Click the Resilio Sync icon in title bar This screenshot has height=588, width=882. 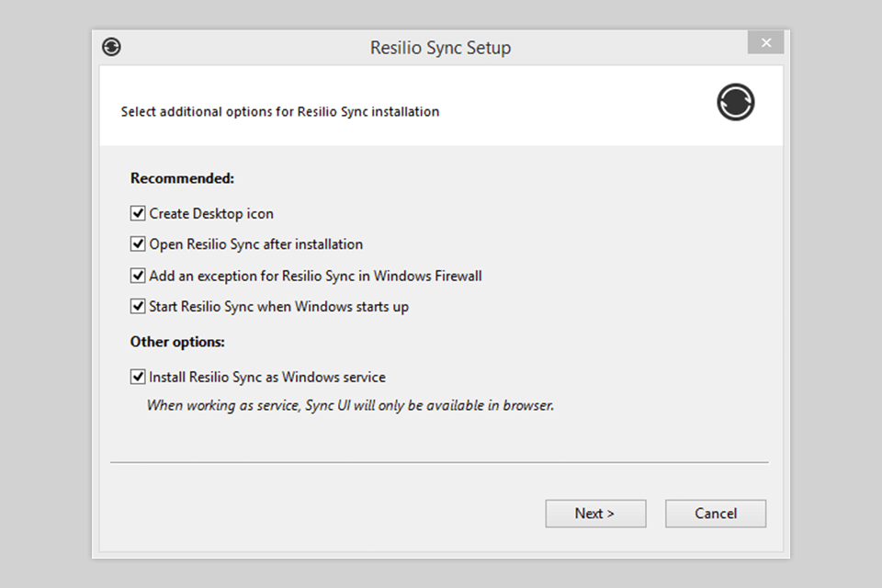click(112, 48)
